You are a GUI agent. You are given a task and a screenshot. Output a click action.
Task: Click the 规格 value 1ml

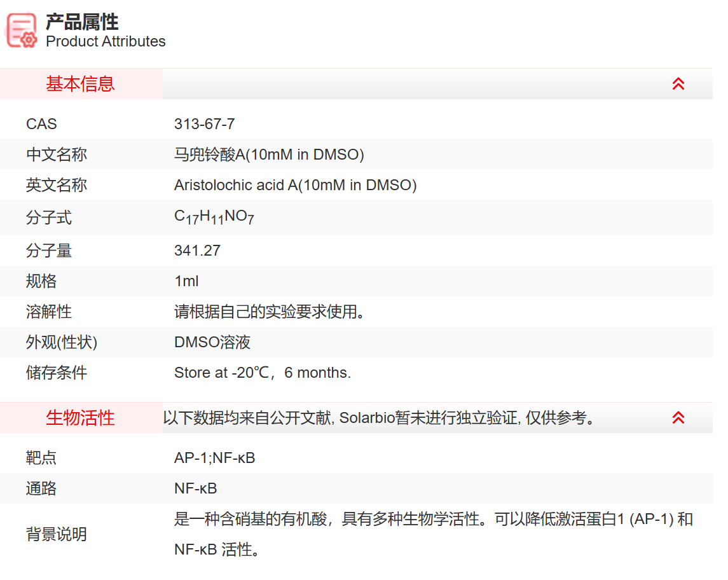point(186,281)
